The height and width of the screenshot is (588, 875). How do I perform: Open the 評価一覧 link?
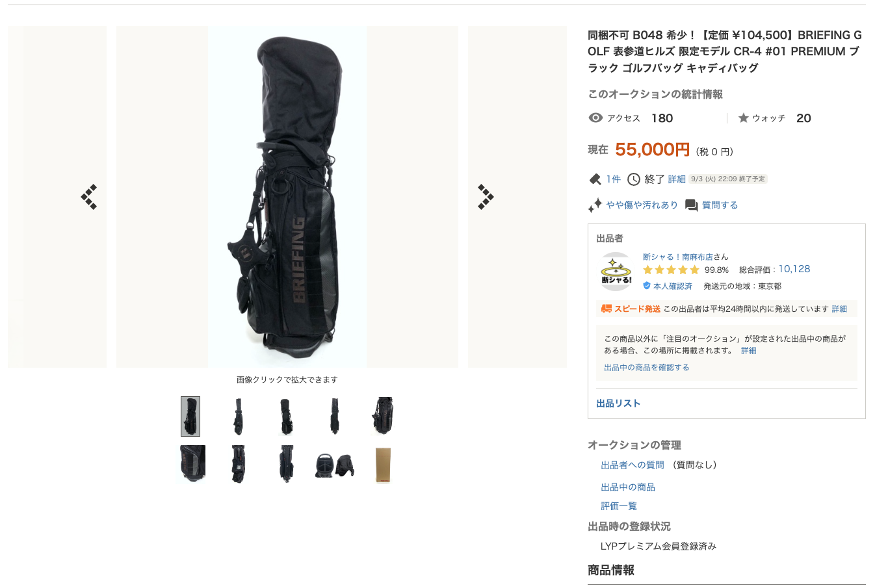point(619,506)
